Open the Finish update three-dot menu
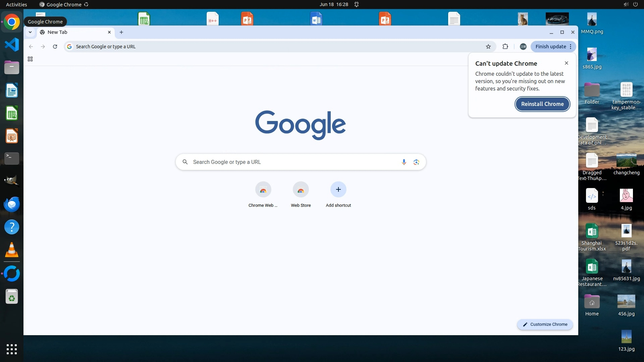The height and width of the screenshot is (362, 644). [571, 47]
